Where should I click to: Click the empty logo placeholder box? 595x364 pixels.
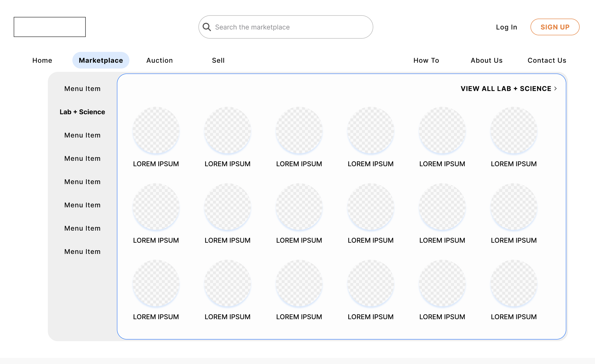tap(50, 27)
